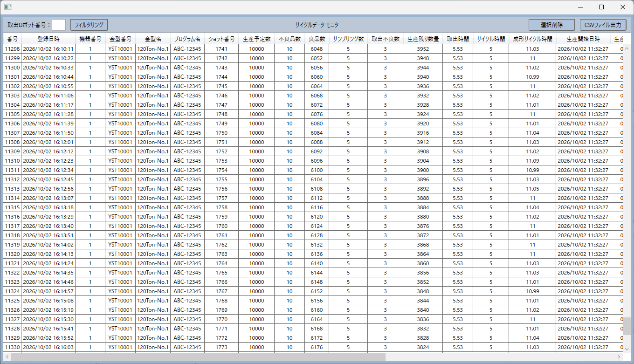Click the 選択削除 button
The image size is (634, 364).
(551, 25)
